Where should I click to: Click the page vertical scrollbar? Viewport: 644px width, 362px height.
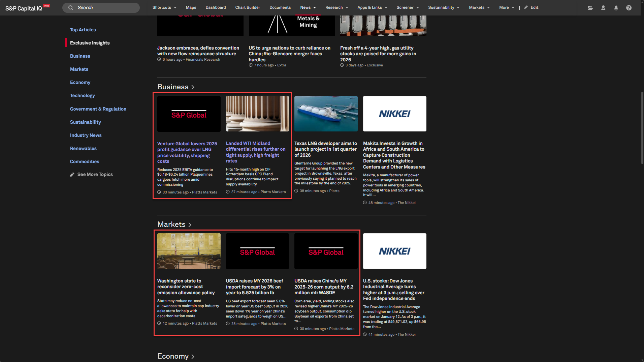point(642,127)
